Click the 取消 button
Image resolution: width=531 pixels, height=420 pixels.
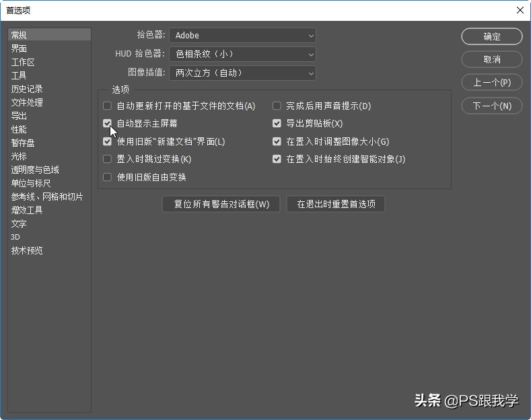click(492, 59)
